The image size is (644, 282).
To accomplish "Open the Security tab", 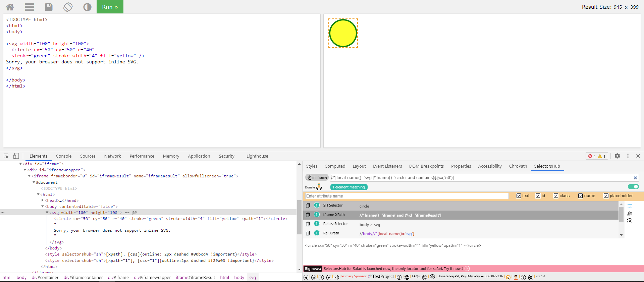I will 227,156.
